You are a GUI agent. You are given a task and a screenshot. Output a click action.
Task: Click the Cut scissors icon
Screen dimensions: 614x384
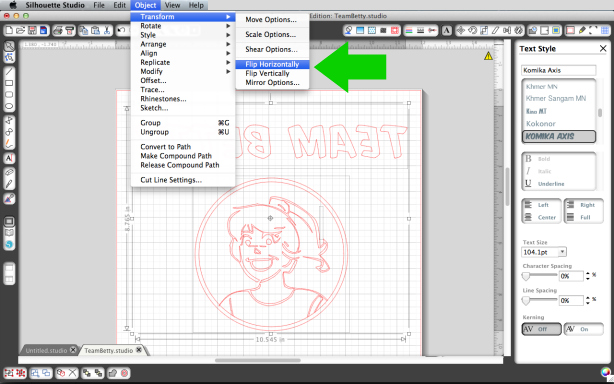[107, 30]
